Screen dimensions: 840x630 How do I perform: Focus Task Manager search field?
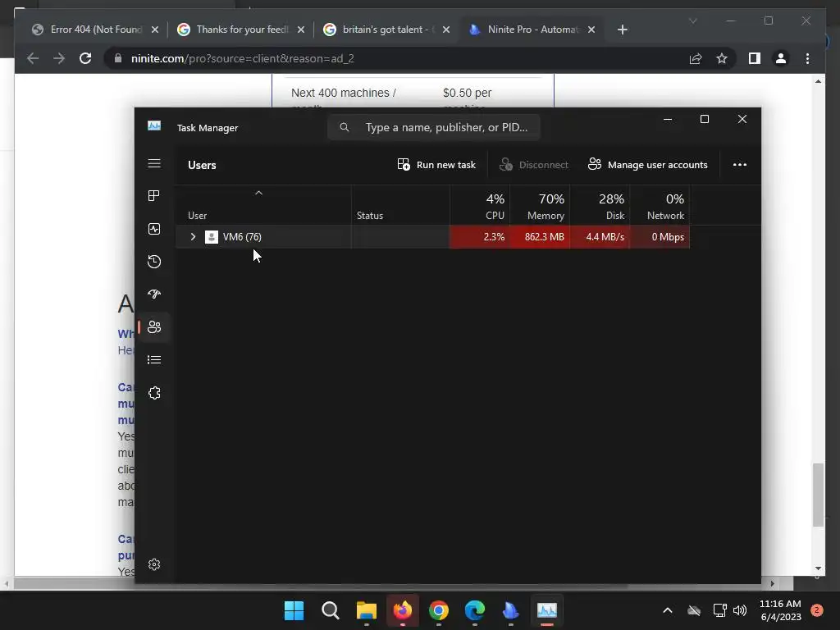(434, 127)
